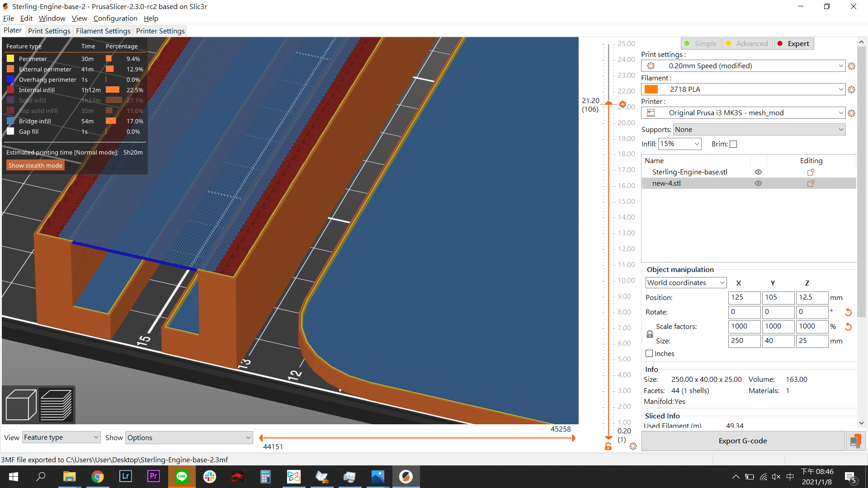Image resolution: width=868 pixels, height=488 pixels.
Task: Click the Position X input field
Action: coord(744,297)
